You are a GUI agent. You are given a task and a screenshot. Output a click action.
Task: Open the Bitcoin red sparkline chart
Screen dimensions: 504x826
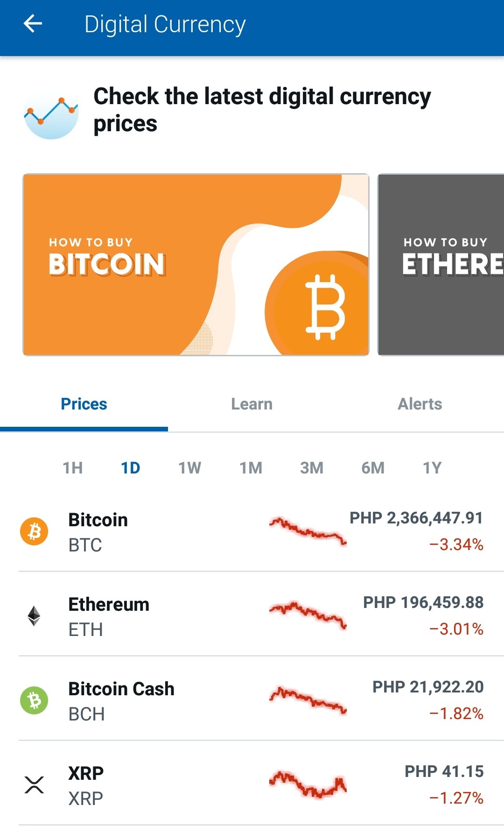[x=308, y=531]
